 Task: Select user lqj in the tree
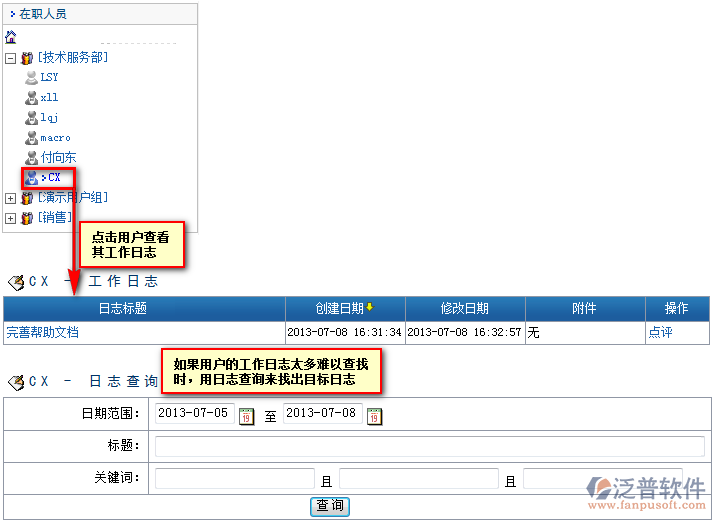[x=49, y=117]
